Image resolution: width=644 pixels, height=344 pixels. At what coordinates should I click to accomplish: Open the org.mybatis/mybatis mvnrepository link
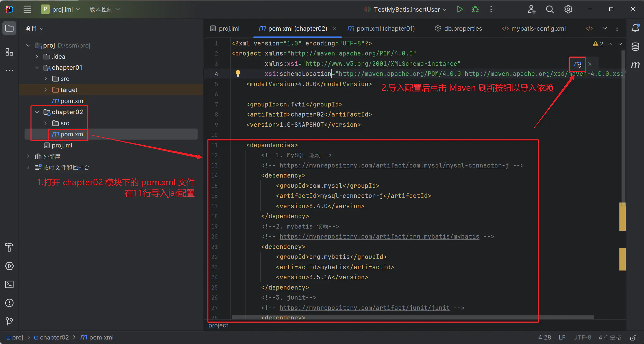379,236
